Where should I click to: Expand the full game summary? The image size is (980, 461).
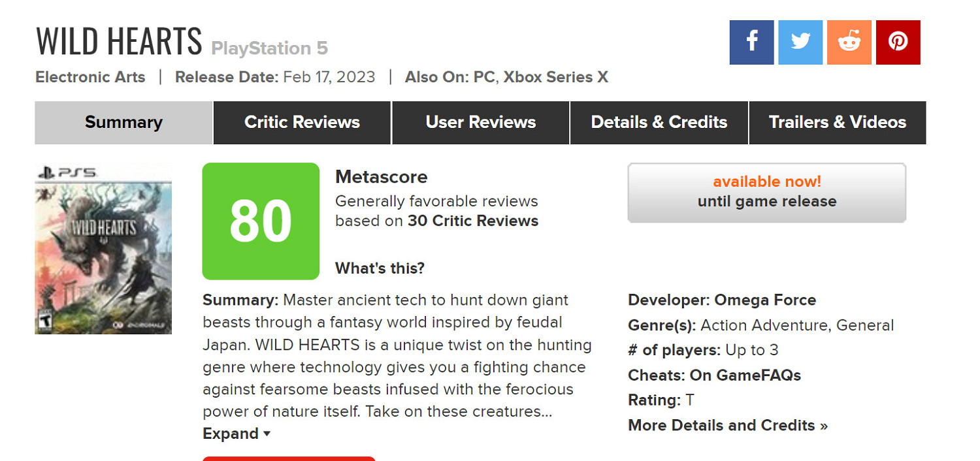pos(236,434)
